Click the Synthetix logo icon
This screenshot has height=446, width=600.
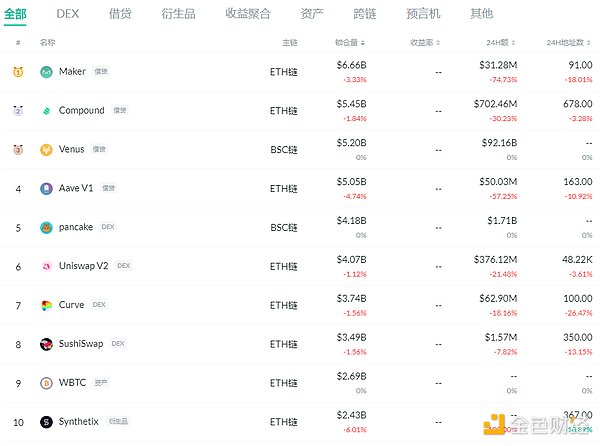[47, 422]
